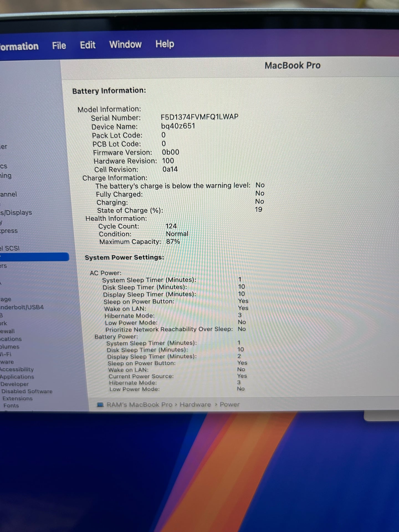Click Power in the path bar
The image size is (399, 532).
point(229,404)
